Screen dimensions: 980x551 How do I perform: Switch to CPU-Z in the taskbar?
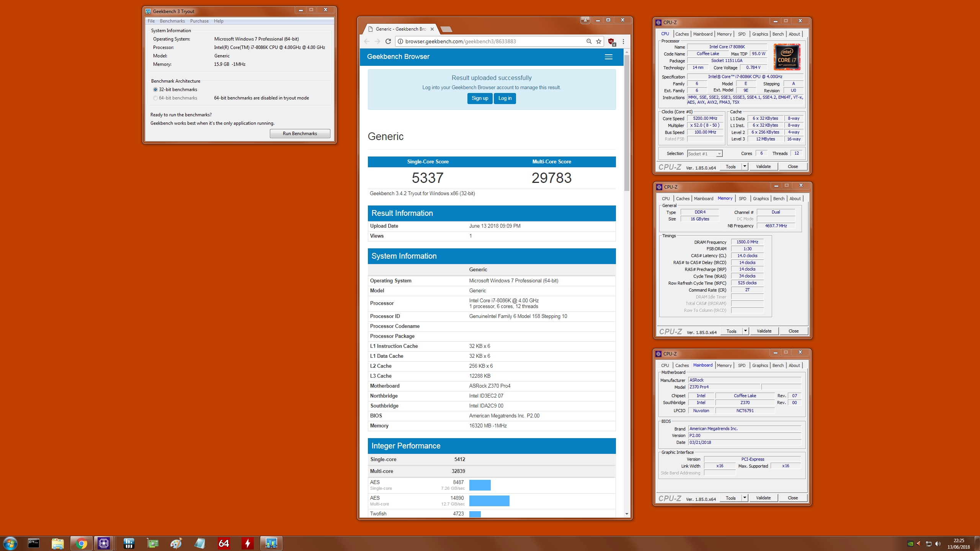104,543
